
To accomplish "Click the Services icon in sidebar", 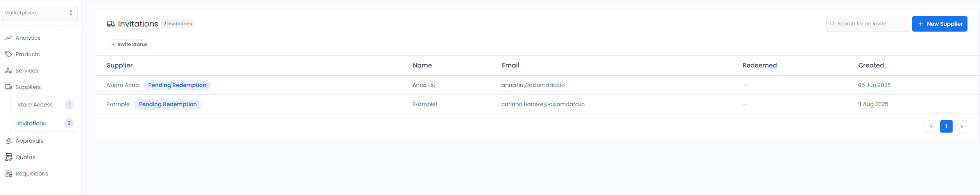I will click(x=8, y=71).
